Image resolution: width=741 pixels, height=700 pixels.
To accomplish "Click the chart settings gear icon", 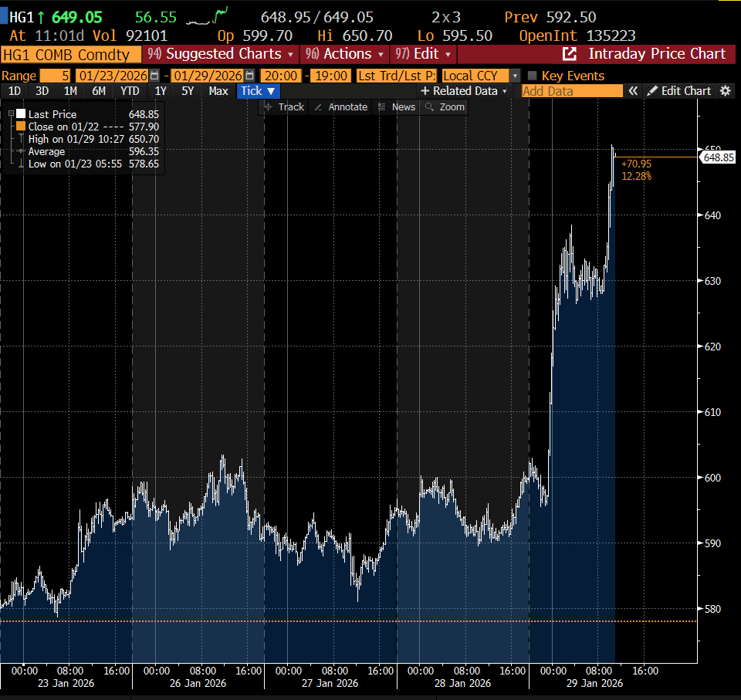I will tap(726, 91).
